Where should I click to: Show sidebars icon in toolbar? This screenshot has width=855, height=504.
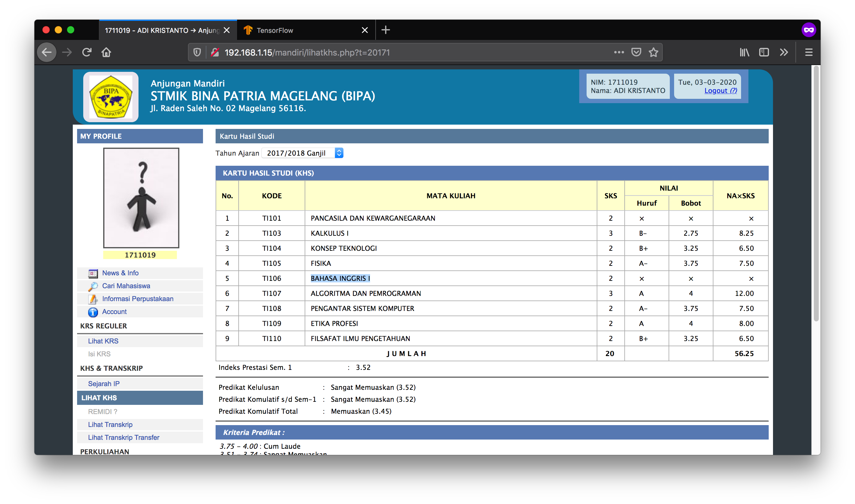click(x=763, y=52)
